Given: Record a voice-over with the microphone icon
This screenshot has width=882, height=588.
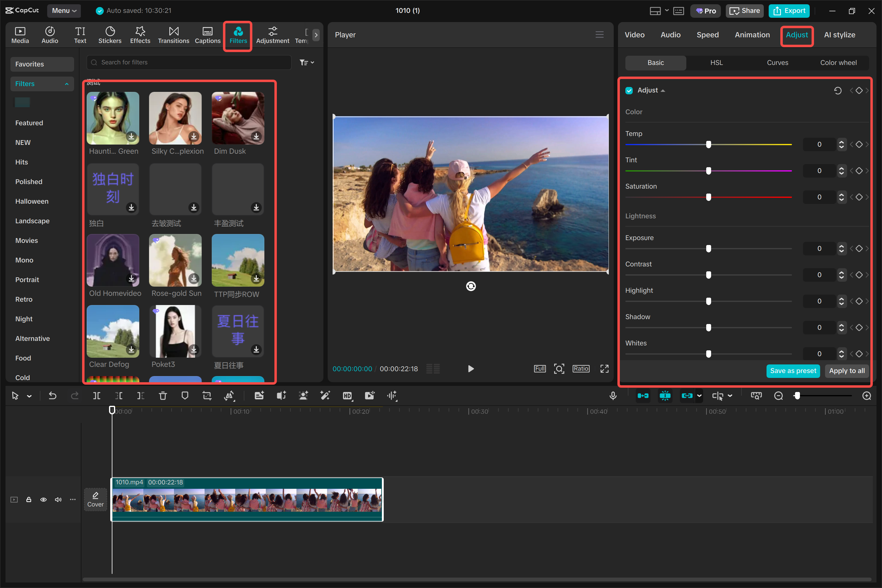Looking at the screenshot, I should pos(613,396).
